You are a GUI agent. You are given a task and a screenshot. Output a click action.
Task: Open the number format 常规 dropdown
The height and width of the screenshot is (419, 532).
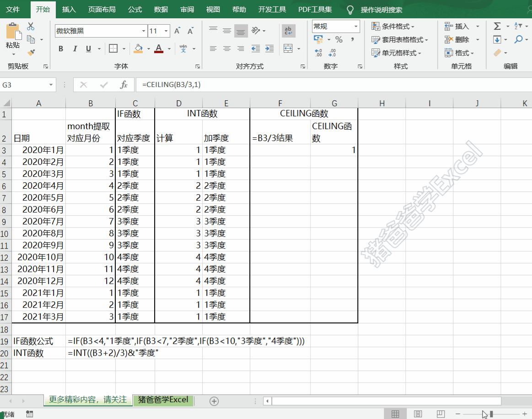356,26
